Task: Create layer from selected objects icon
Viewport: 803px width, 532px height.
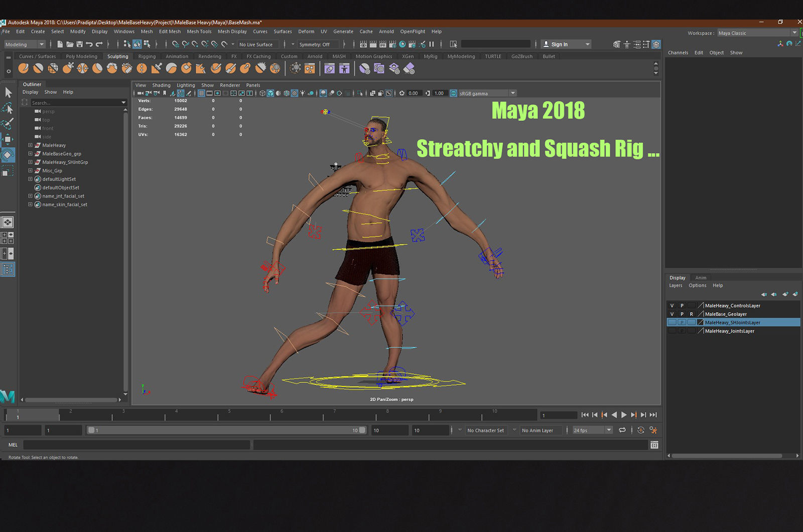Action: click(x=795, y=294)
